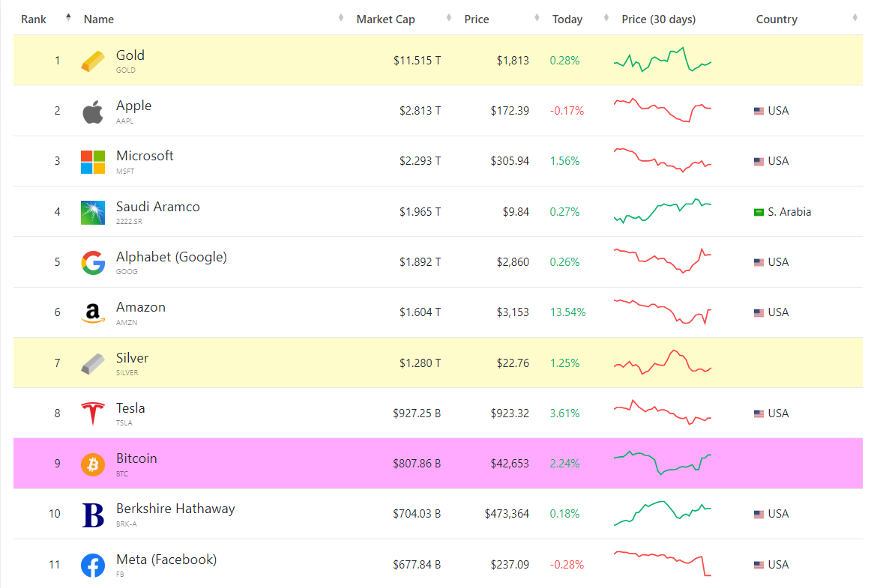Screen dimensions: 874x588
Task: Click the Today column header text
Action: click(x=567, y=19)
